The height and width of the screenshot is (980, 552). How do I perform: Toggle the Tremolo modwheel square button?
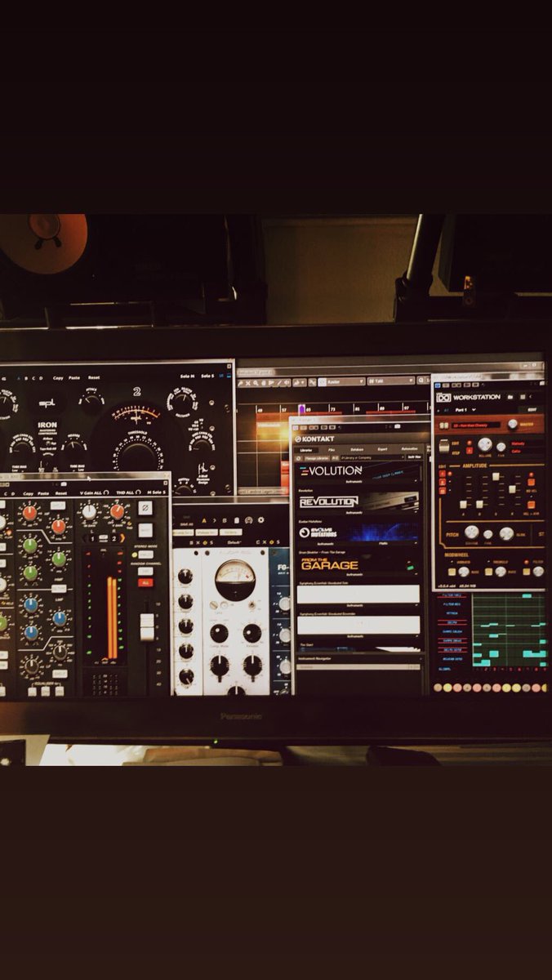point(488,572)
